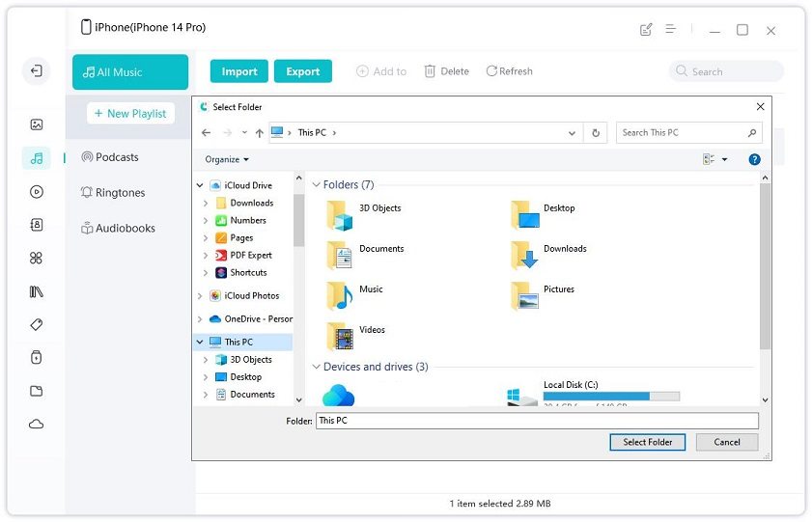
Task: Open the file folder icon in sidebar
Action: point(37,391)
